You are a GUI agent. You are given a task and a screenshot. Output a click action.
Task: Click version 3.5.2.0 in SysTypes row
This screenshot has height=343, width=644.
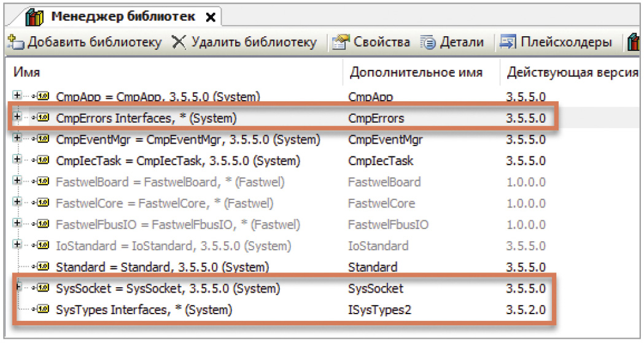pos(526,310)
